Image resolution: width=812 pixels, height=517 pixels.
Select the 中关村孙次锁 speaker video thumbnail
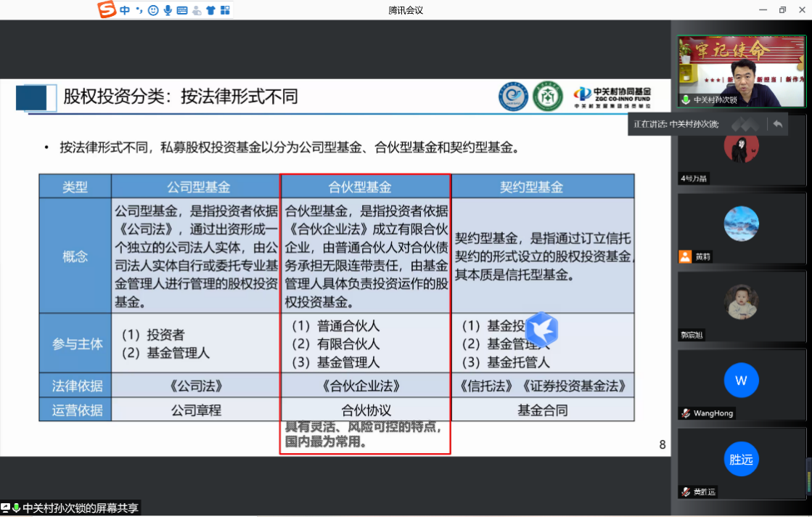click(742, 71)
